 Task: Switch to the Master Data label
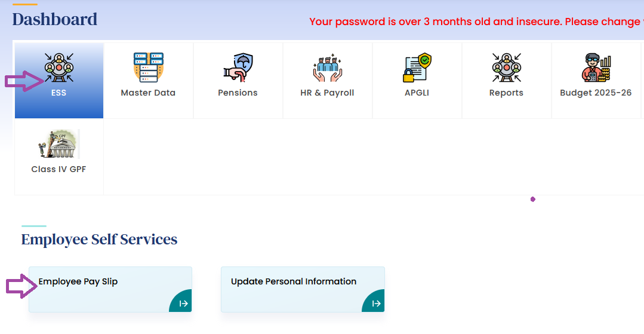click(x=148, y=93)
